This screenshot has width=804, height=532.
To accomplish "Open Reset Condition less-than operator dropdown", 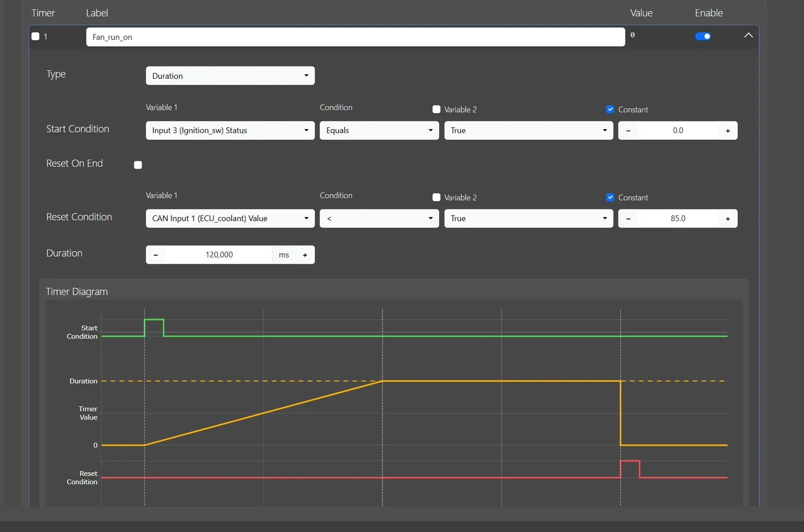I will [379, 219].
